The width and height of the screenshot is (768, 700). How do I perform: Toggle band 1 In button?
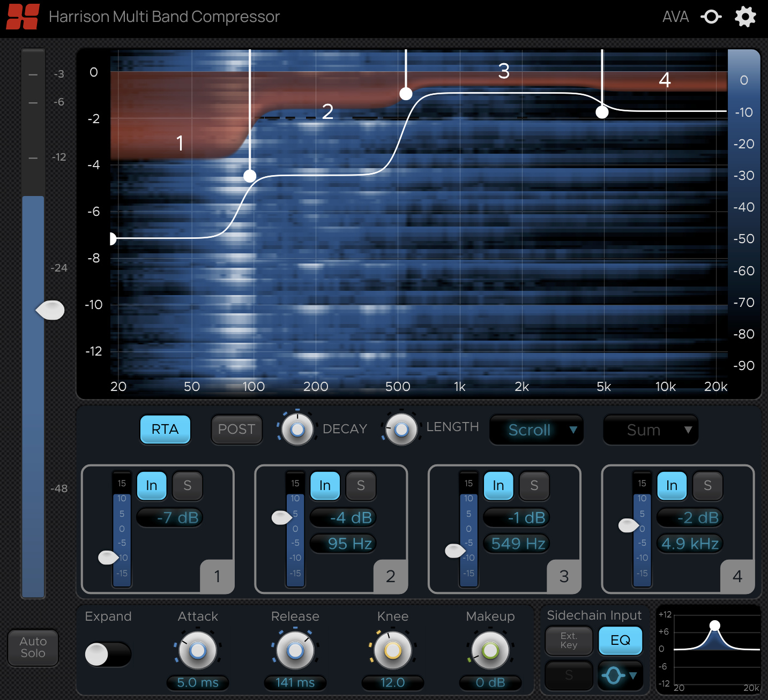click(152, 485)
